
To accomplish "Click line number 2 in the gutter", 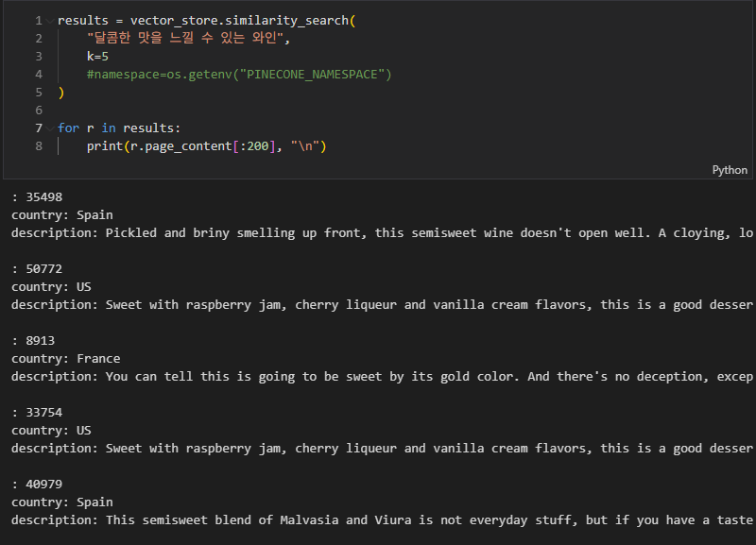I will tap(39, 39).
